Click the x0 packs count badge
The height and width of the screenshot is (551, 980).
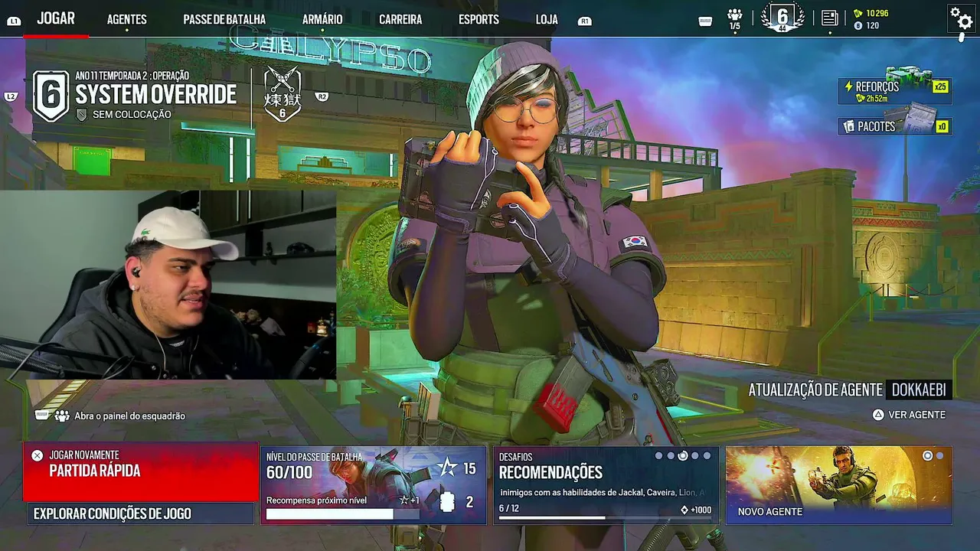point(942,126)
